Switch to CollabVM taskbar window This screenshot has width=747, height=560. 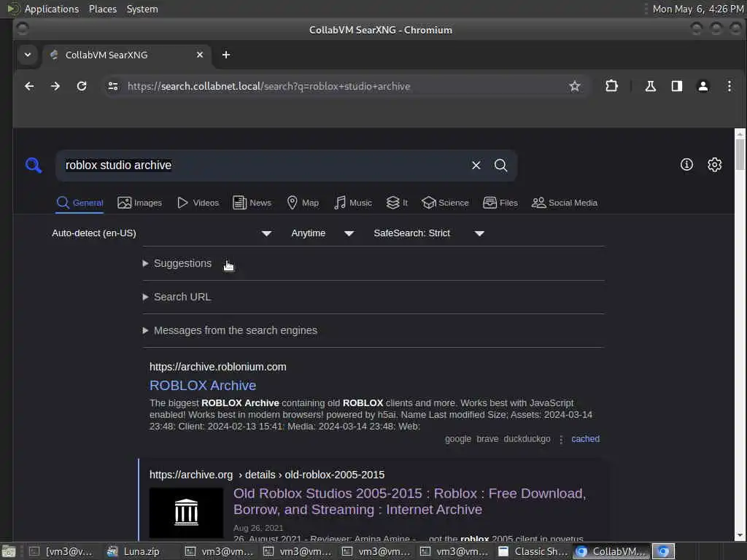click(611, 551)
